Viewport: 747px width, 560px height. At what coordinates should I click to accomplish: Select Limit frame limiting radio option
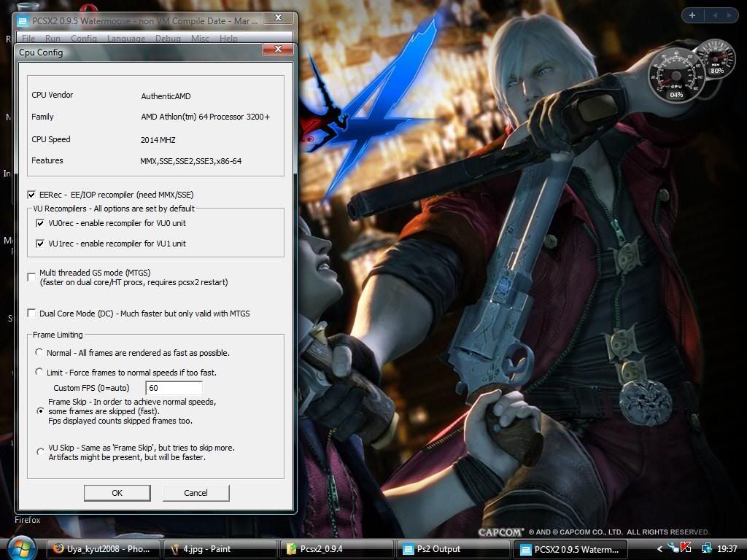click(x=39, y=371)
